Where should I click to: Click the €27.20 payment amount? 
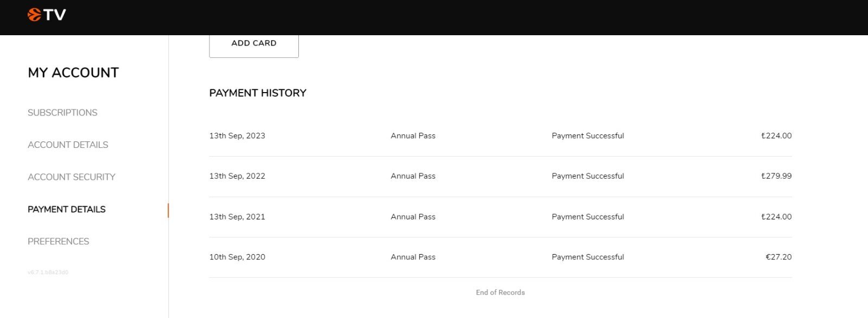point(778,257)
